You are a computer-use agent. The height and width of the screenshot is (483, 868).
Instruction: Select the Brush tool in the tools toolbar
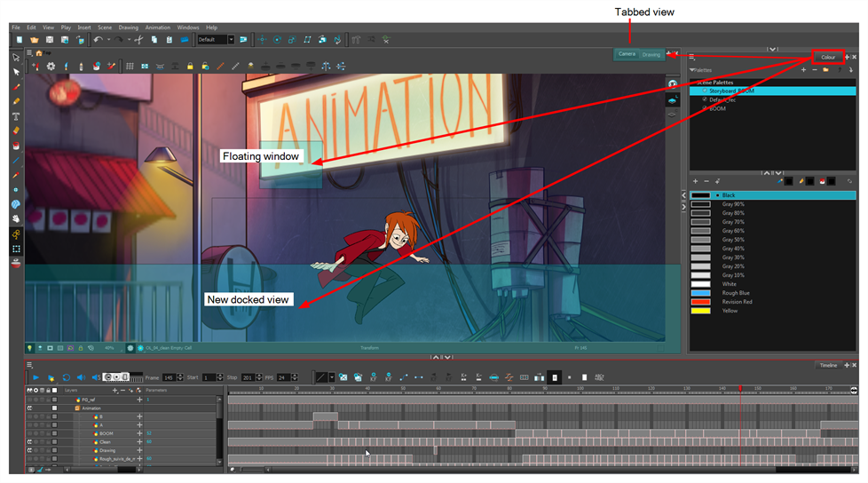click(x=16, y=87)
